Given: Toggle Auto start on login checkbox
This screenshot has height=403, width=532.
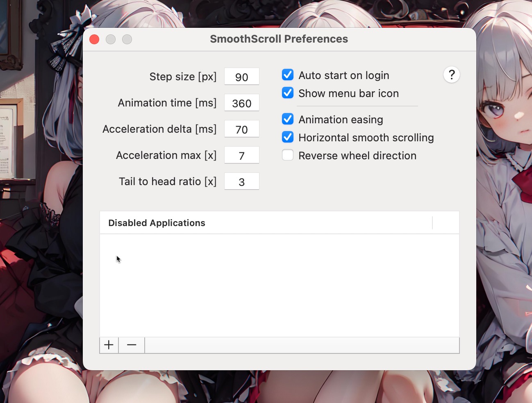Looking at the screenshot, I should click(288, 75).
